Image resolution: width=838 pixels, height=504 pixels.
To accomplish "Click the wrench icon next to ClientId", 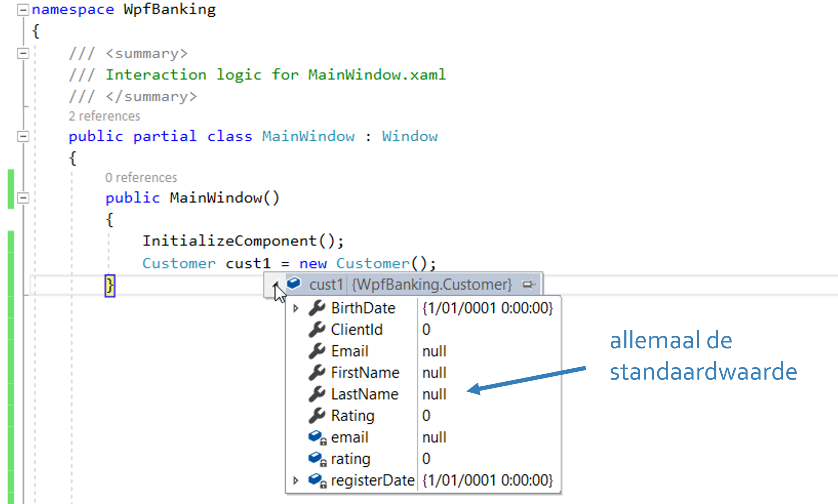I will (317, 329).
